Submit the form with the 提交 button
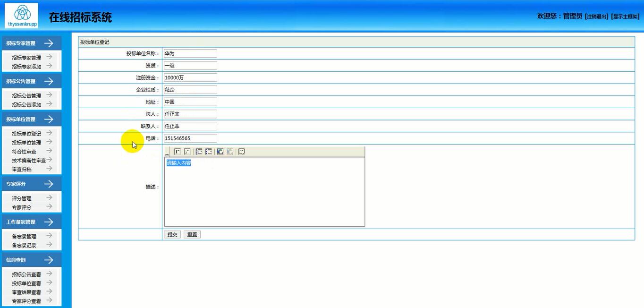The width and height of the screenshot is (644, 308). (x=172, y=234)
